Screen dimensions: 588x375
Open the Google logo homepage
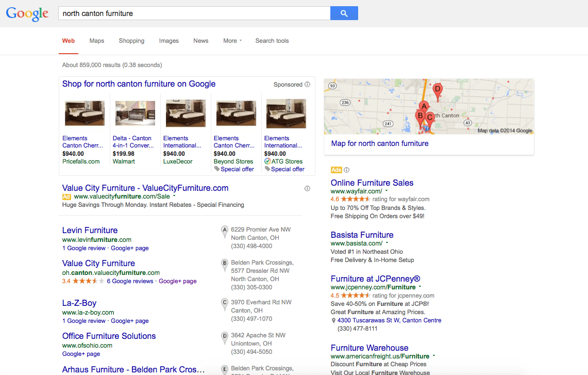[x=27, y=14]
